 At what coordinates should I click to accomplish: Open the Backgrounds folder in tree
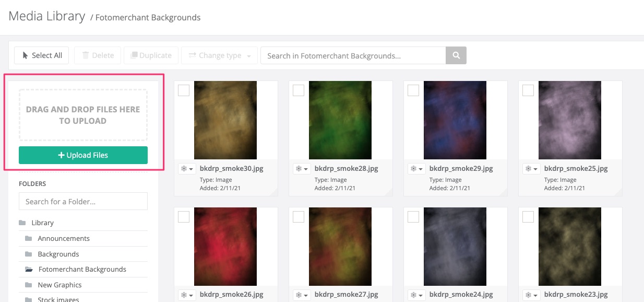(x=58, y=254)
